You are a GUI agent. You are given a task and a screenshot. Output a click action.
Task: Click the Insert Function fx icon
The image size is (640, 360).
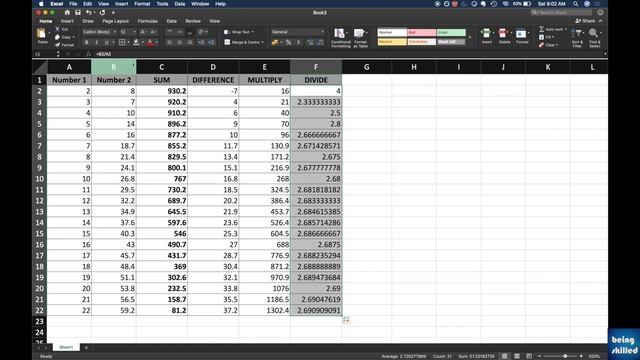[x=88, y=54]
